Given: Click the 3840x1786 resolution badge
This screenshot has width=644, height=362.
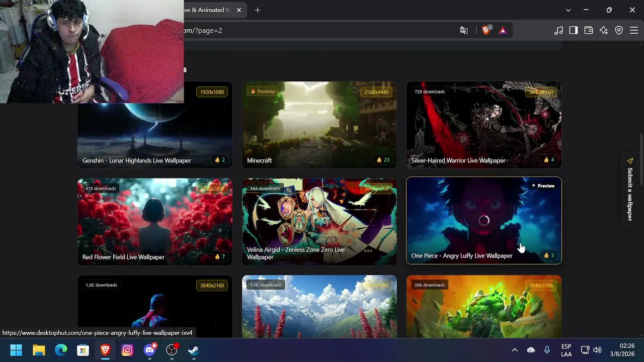Looking at the screenshot, I should click(x=541, y=286).
